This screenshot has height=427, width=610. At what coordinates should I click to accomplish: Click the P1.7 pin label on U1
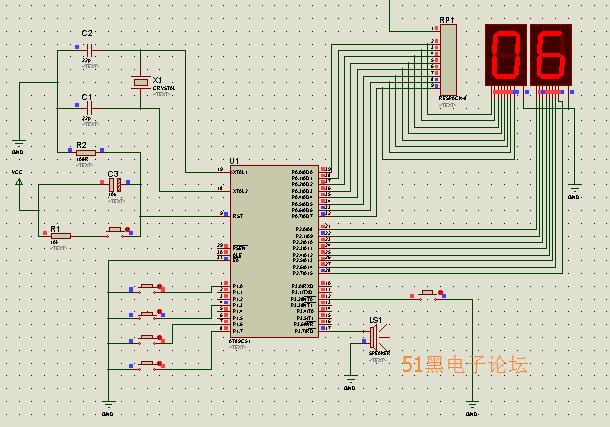(x=238, y=331)
